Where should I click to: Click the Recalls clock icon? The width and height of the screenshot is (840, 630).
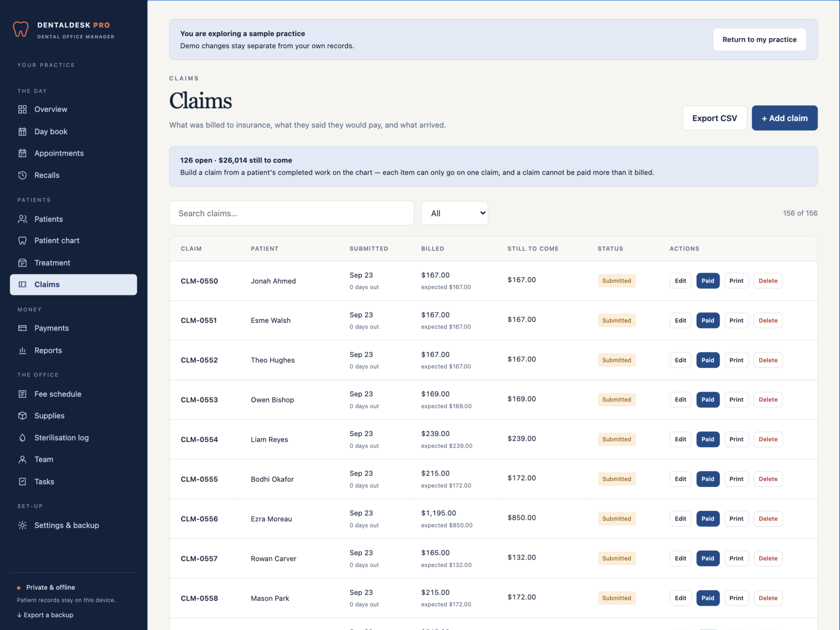22,175
